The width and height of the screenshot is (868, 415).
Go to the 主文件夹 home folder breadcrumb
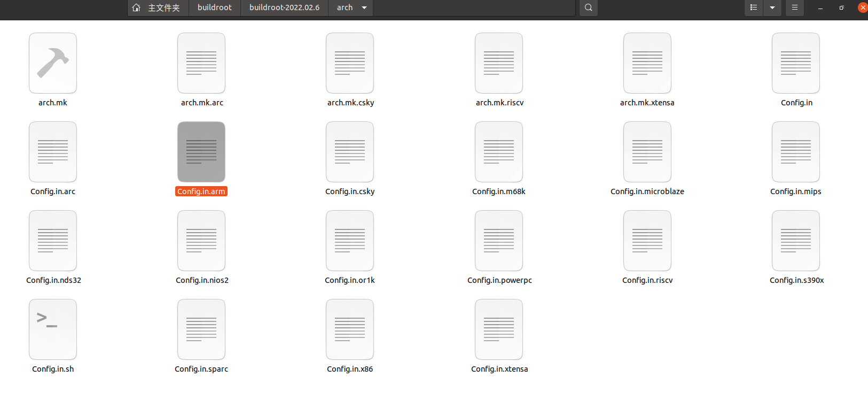coord(158,7)
